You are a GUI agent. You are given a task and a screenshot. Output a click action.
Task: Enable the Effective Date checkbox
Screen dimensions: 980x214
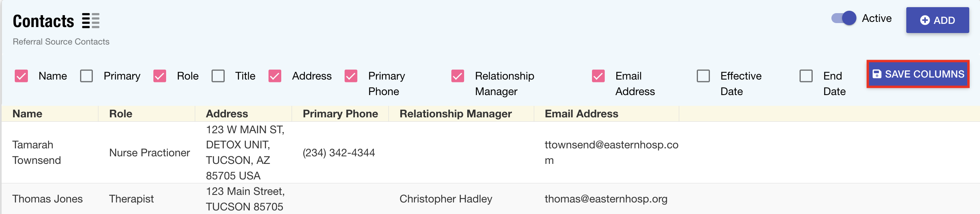click(703, 76)
